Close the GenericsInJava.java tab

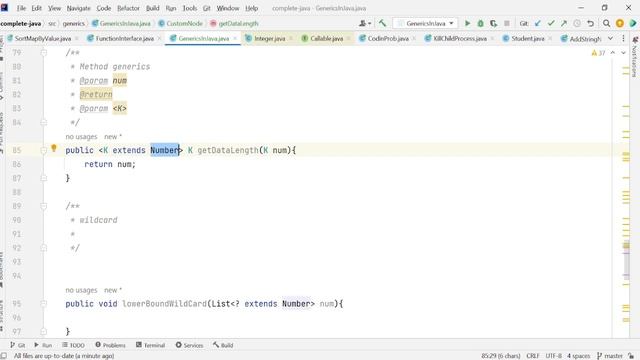[x=235, y=38]
